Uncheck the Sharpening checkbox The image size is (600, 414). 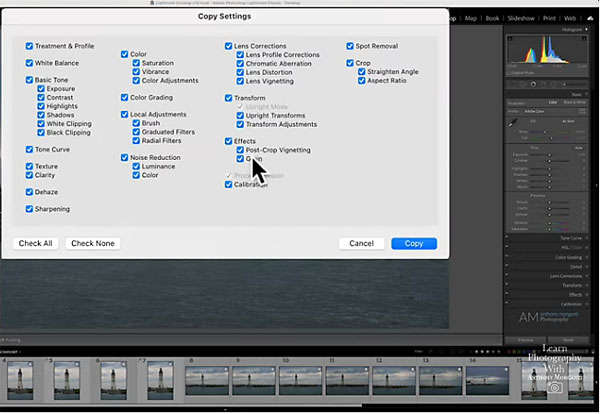[x=29, y=209]
